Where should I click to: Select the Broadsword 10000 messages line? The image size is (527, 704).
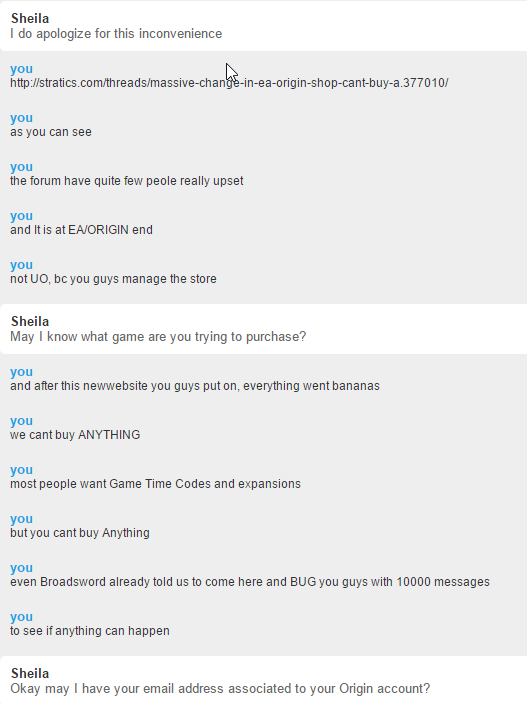[250, 582]
